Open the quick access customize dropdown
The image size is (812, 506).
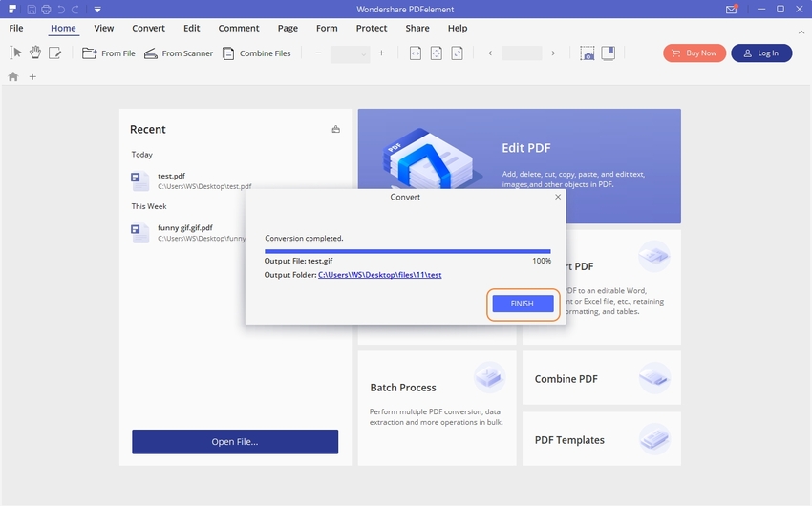97,10
